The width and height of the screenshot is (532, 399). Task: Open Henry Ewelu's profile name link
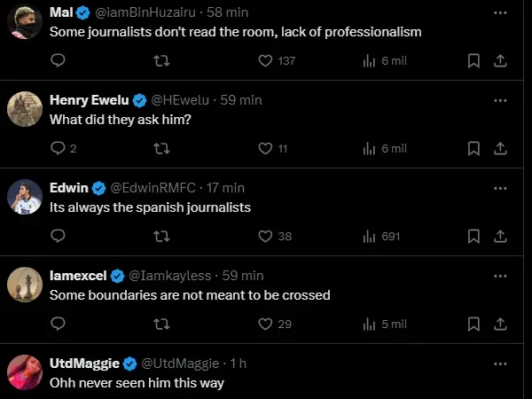pos(90,100)
